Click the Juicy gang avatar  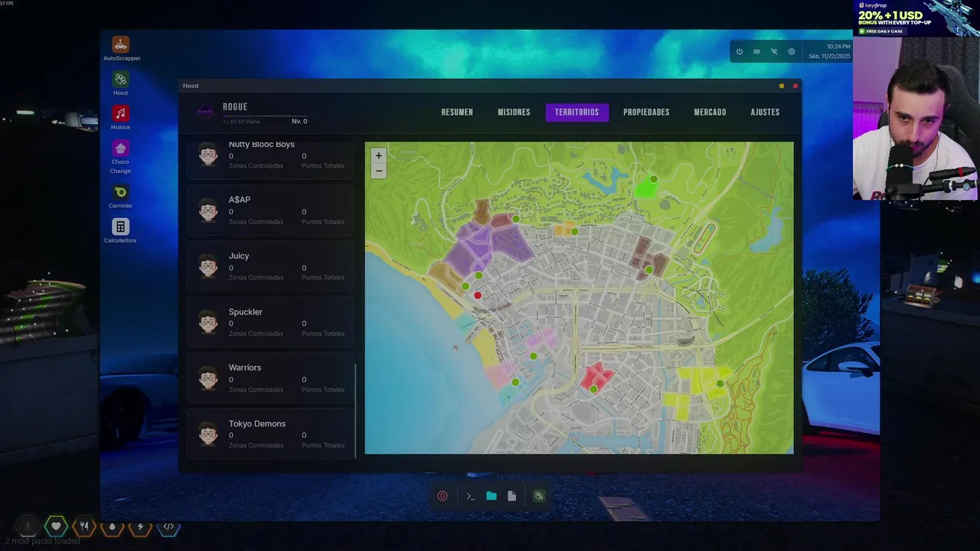click(x=208, y=266)
